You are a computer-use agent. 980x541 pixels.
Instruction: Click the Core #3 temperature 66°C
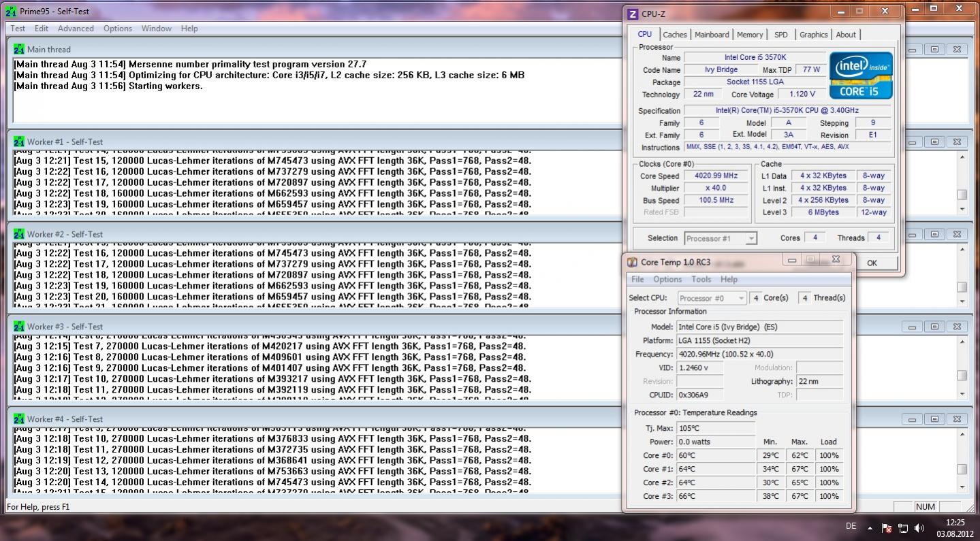point(716,496)
